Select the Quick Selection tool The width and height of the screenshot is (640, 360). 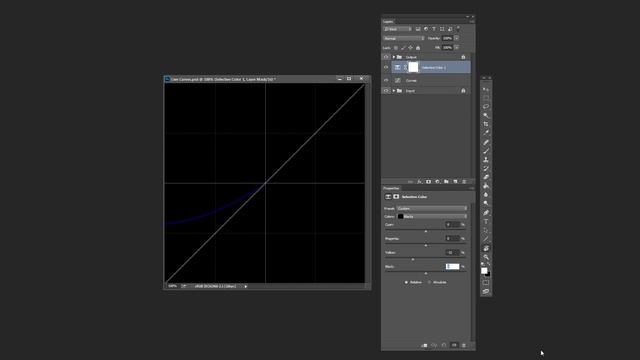(486, 116)
